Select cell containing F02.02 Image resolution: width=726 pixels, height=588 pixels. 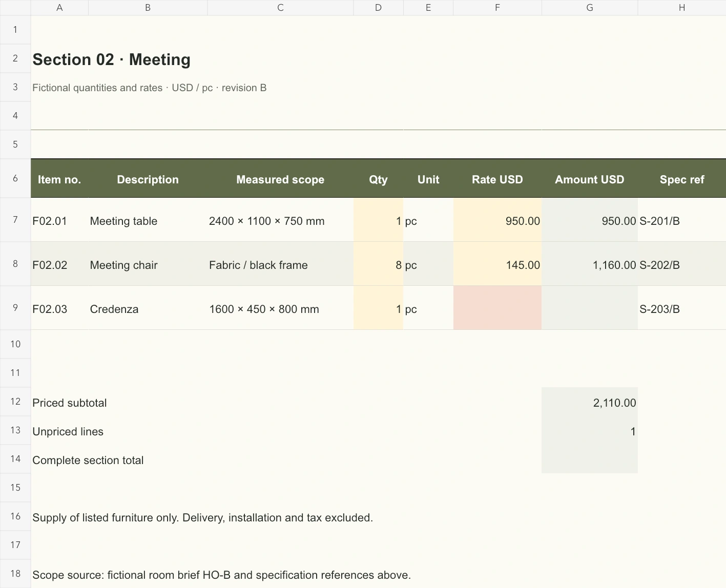click(59, 264)
